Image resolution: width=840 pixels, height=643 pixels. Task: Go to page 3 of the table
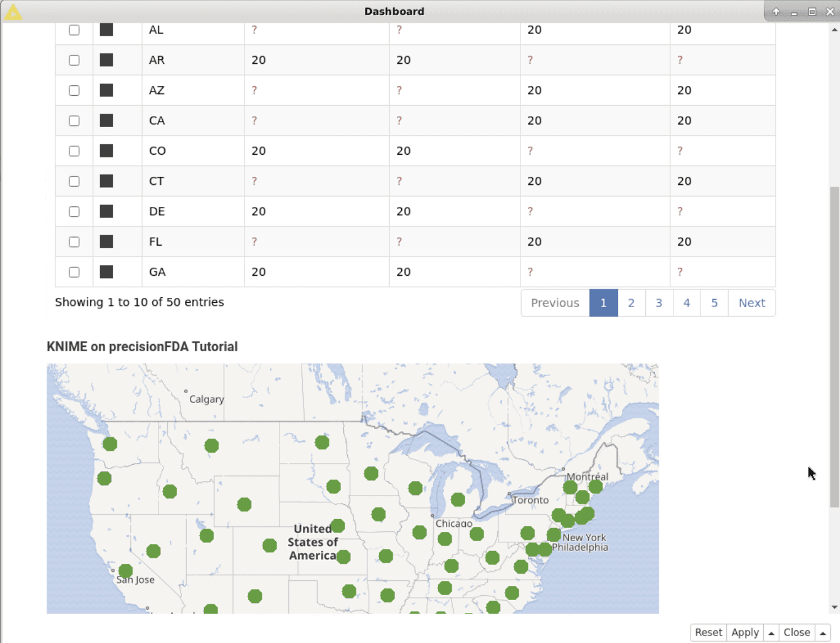659,303
